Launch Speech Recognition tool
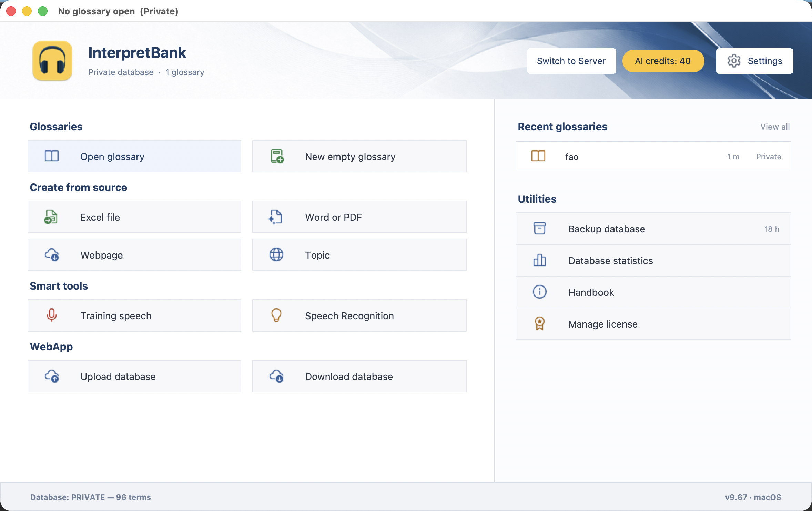812x511 pixels. coord(359,315)
